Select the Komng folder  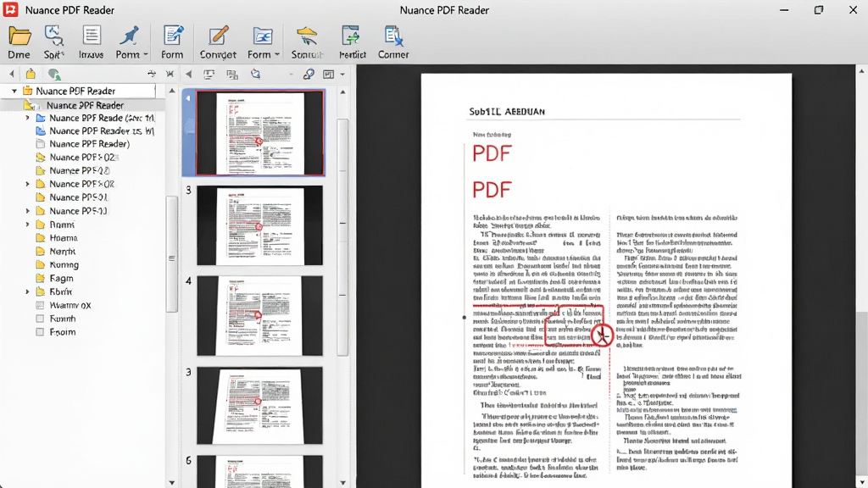57,265
